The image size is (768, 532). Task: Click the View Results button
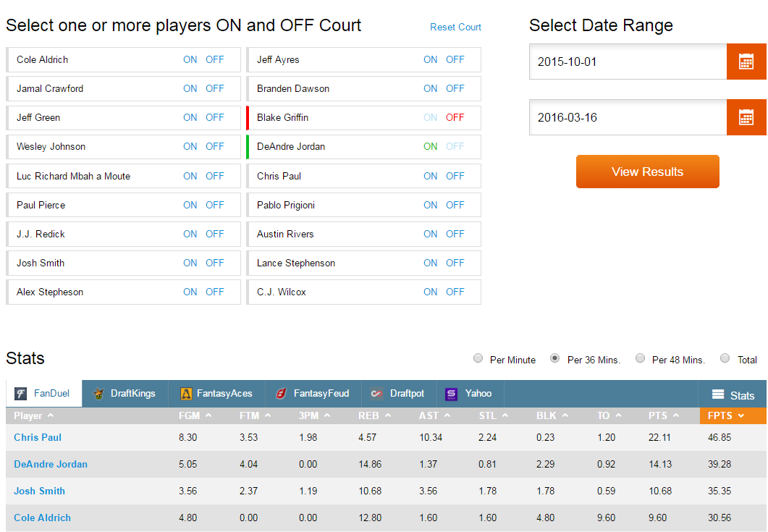pos(648,172)
